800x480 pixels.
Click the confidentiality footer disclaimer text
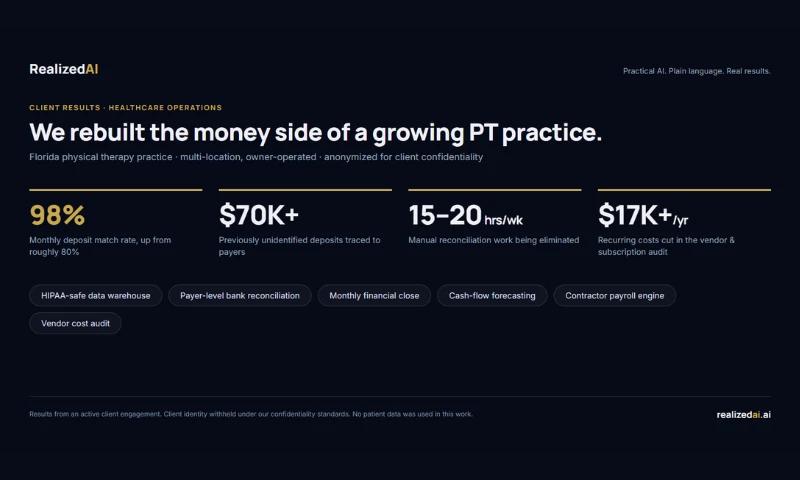coord(251,414)
